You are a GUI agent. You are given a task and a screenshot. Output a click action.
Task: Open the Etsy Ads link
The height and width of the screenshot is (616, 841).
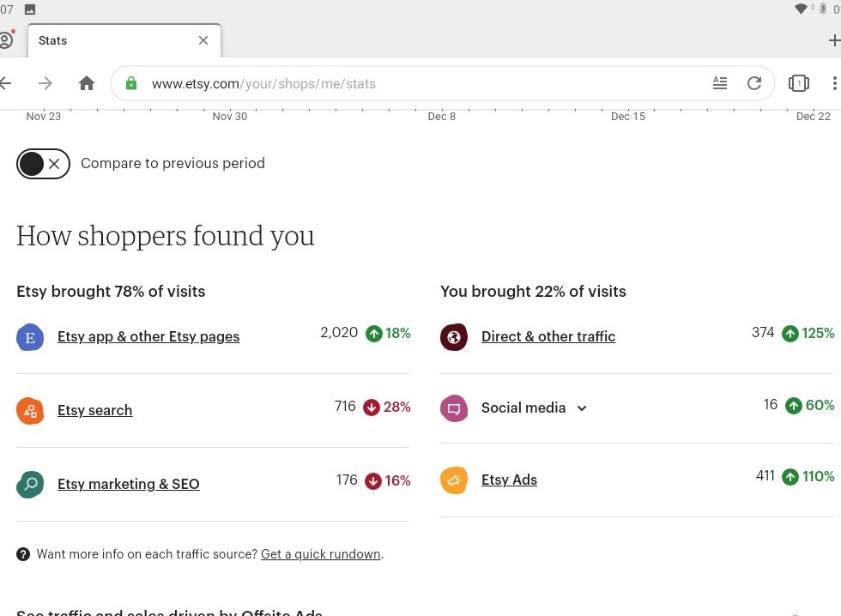pyautogui.click(x=509, y=480)
